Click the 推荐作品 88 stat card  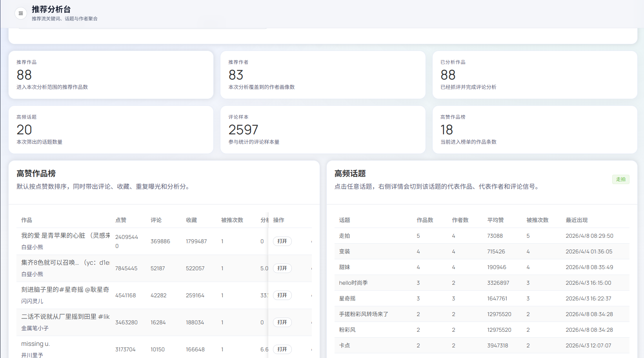click(x=111, y=75)
